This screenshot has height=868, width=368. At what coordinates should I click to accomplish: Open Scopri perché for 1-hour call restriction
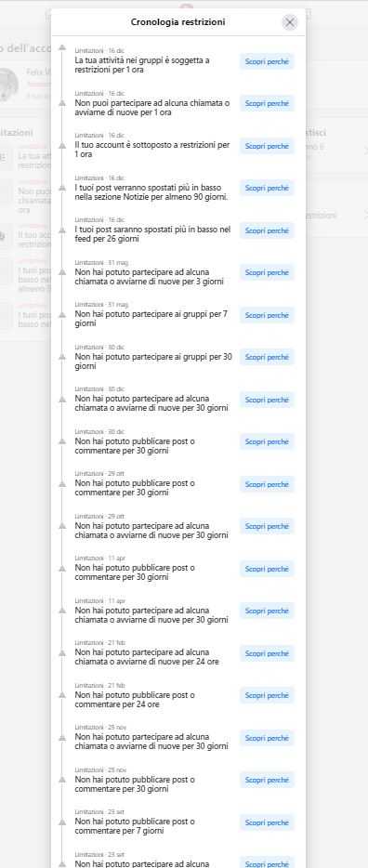(267, 103)
